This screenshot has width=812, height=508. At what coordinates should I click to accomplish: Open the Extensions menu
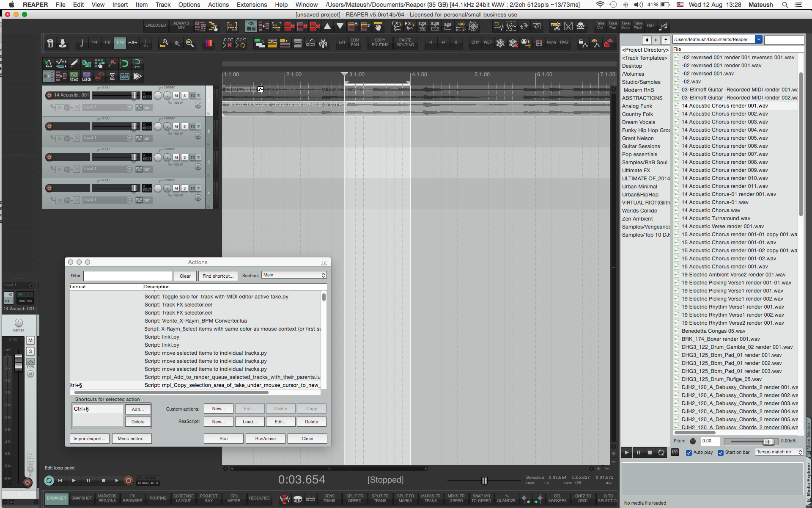(x=252, y=5)
